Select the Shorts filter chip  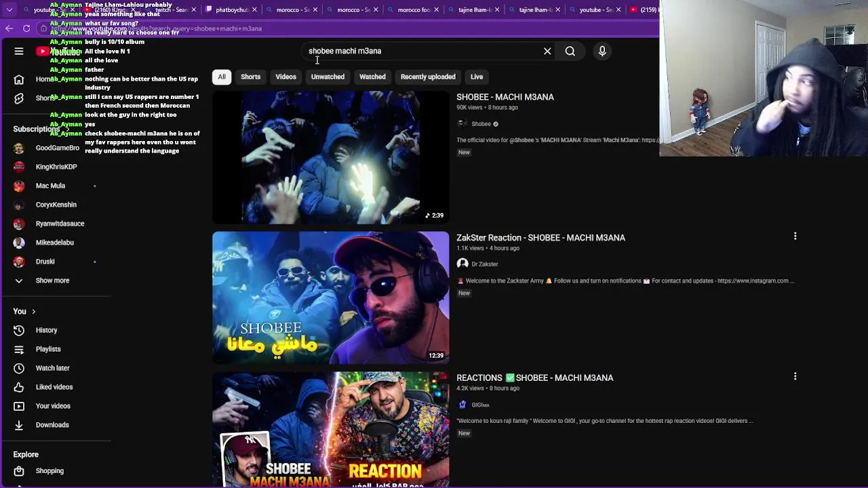250,77
